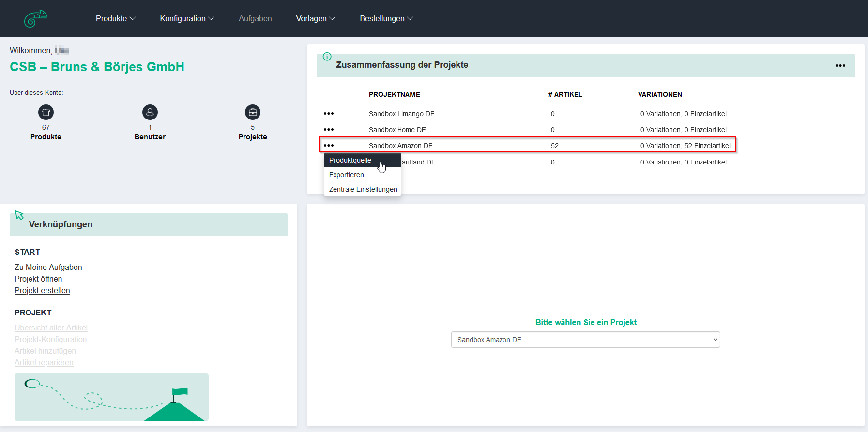This screenshot has height=432, width=868.
Task: Click the 5 Projekte count label
Action: [253, 132]
